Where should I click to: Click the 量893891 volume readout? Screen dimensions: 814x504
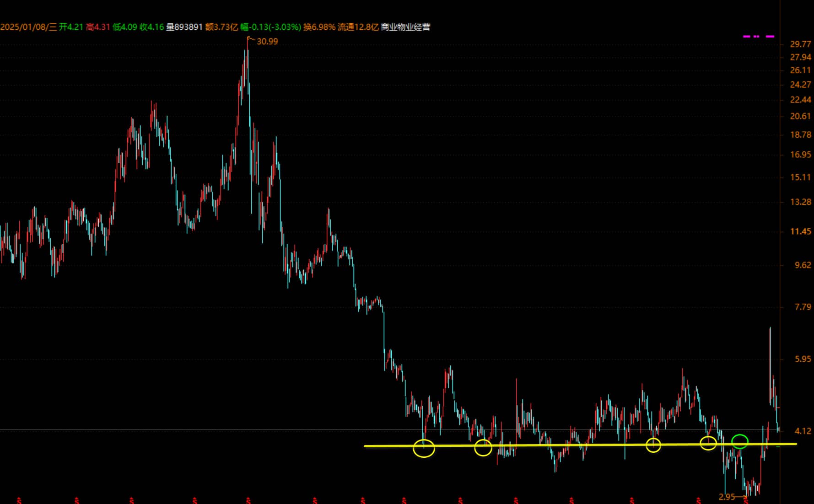point(184,27)
